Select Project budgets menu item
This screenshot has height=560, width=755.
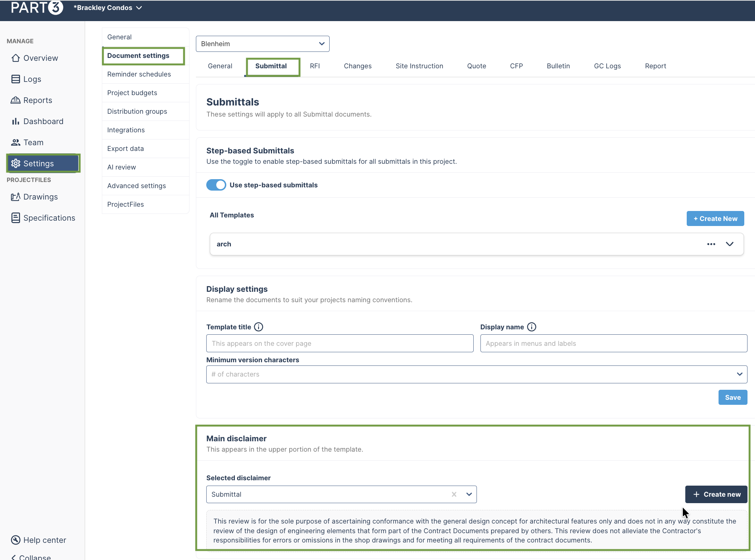pos(145,93)
